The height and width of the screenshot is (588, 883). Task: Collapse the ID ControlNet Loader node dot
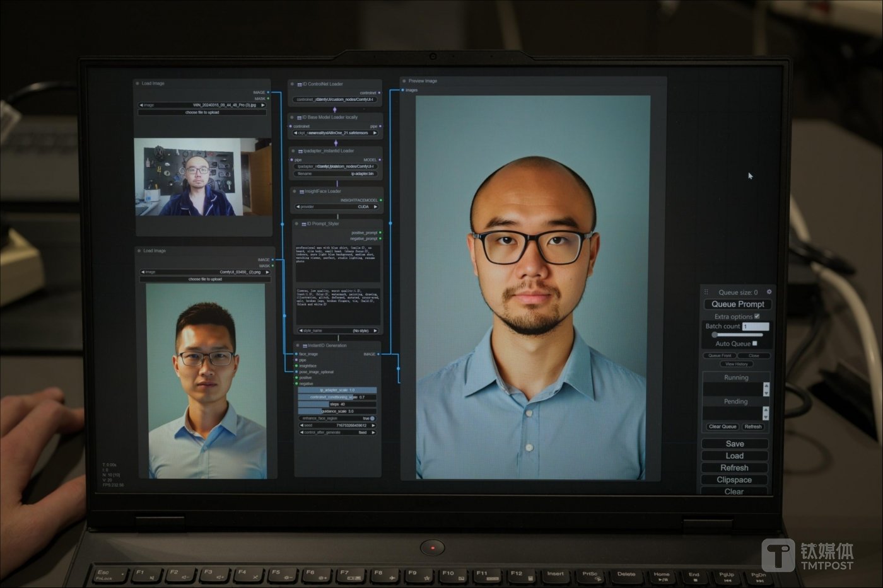coord(293,84)
